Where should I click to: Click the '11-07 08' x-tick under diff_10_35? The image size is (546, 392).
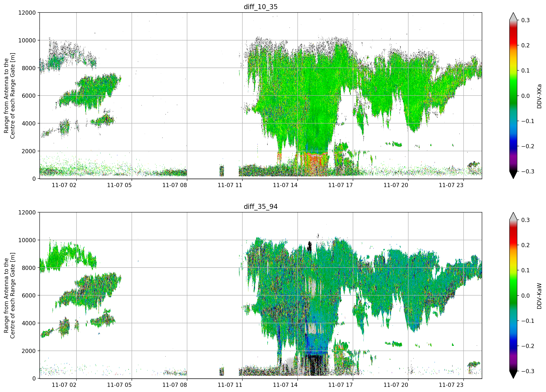(175, 185)
